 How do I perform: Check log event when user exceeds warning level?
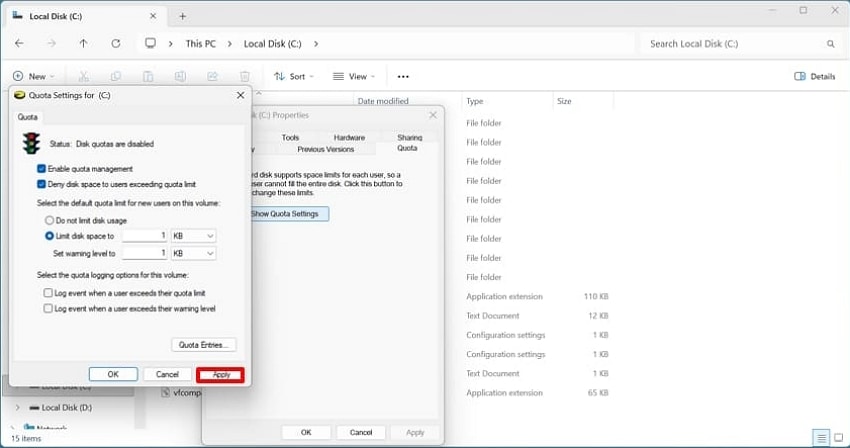[48, 308]
